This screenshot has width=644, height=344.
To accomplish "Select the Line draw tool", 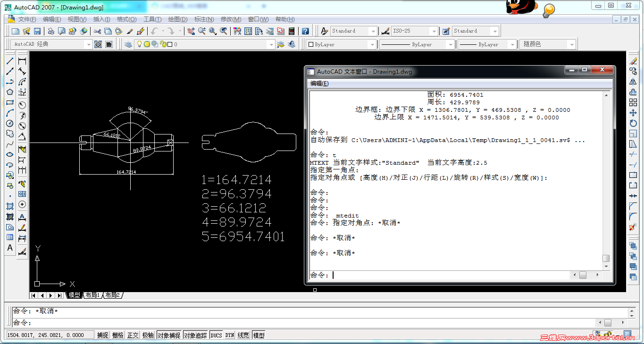I will tap(10, 61).
